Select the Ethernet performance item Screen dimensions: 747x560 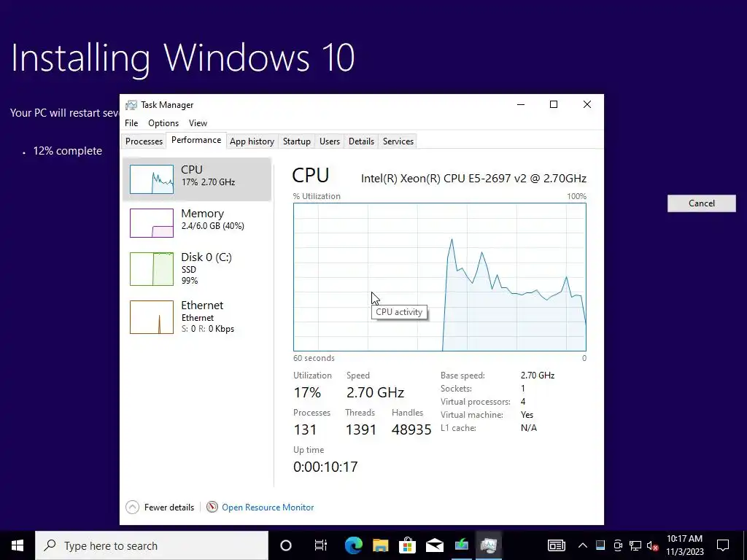(197, 316)
